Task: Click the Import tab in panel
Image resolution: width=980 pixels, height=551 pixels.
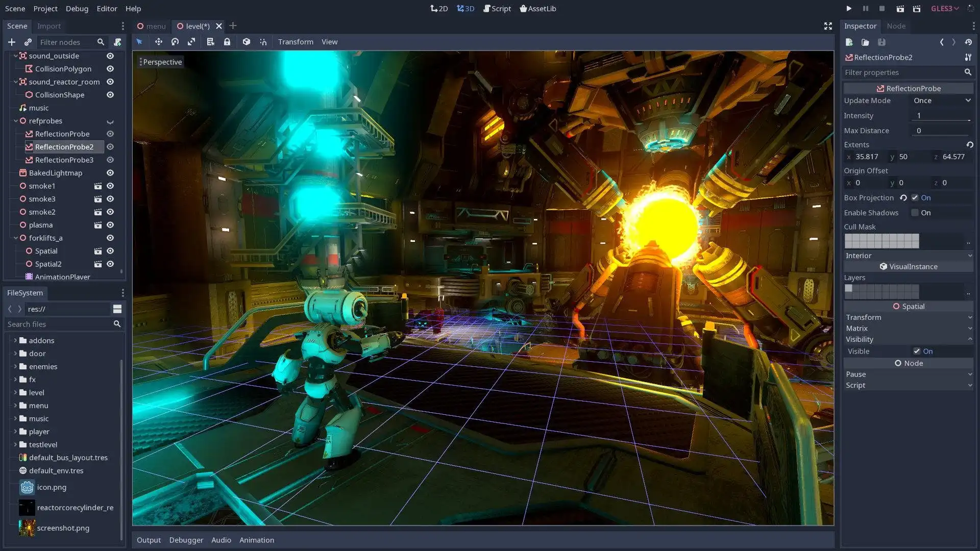Action: coord(49,26)
